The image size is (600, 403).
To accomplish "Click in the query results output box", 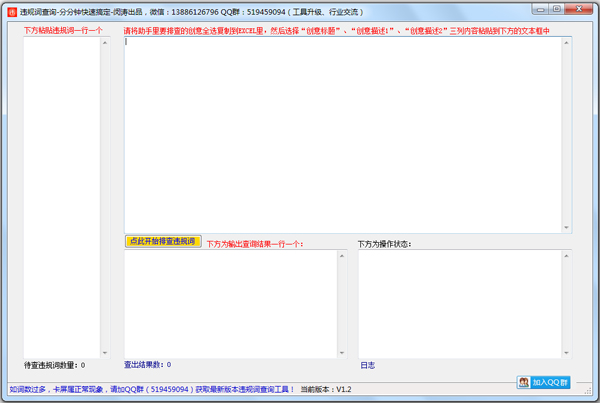I will pos(228,302).
